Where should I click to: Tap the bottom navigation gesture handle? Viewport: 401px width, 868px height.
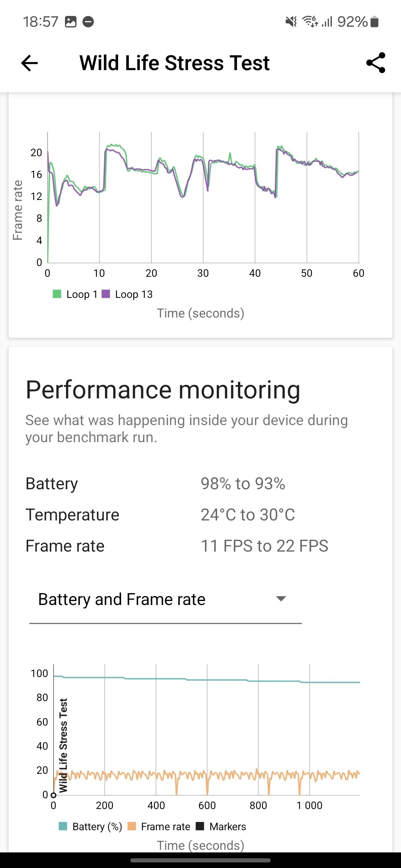(200, 860)
